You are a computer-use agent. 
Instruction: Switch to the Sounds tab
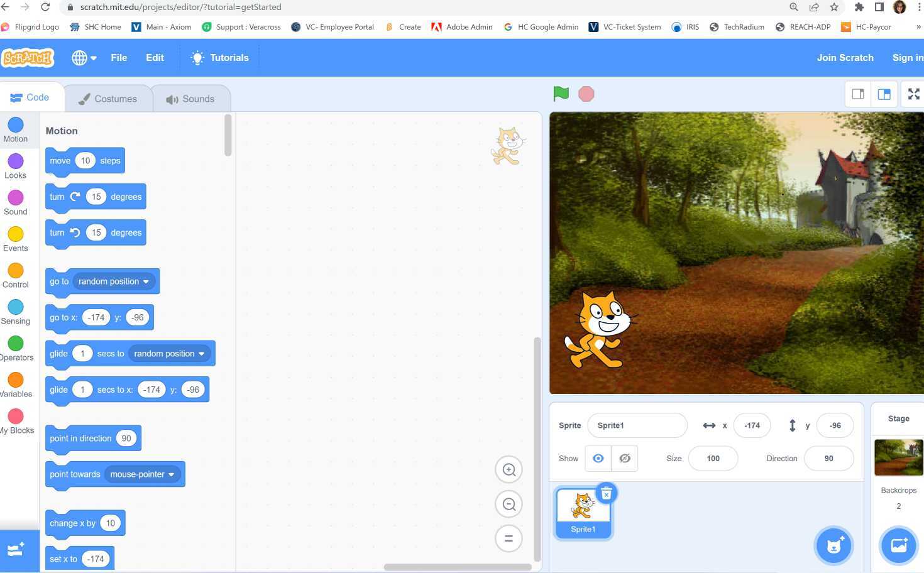pos(190,99)
